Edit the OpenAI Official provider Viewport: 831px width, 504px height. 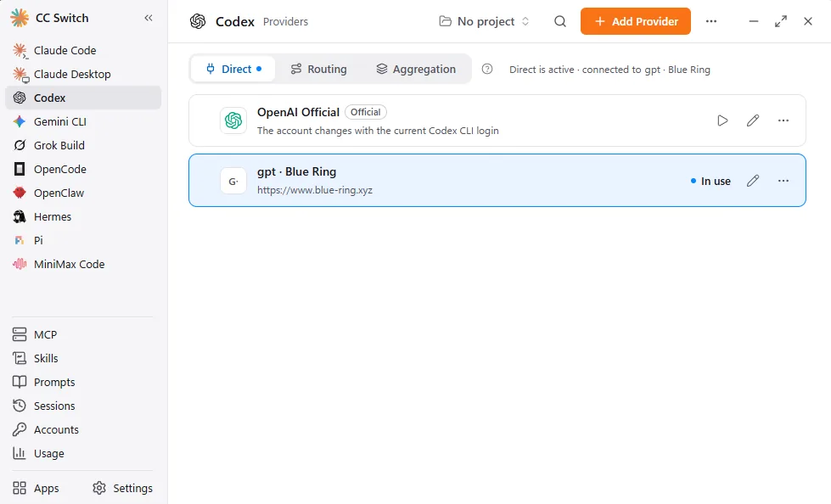point(753,120)
